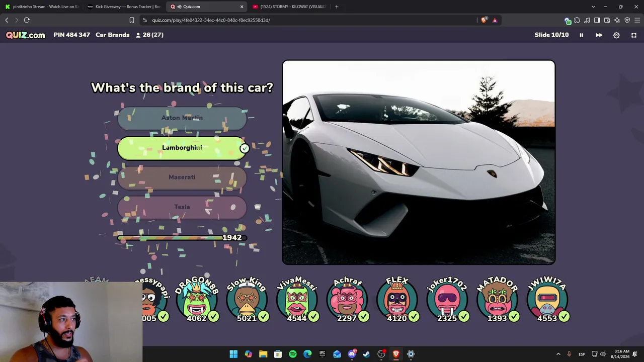Pause the quiz slideshow
Viewport: 644px width, 362px height.
point(581,35)
